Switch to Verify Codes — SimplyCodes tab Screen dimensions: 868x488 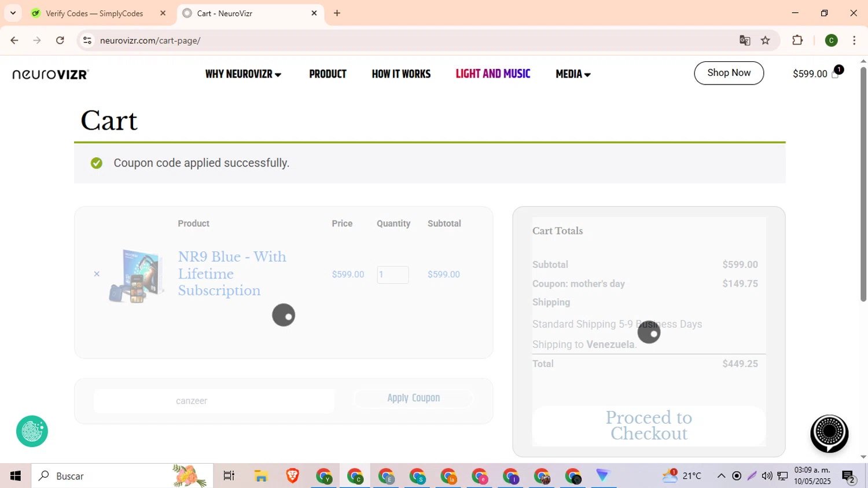pyautogui.click(x=94, y=13)
